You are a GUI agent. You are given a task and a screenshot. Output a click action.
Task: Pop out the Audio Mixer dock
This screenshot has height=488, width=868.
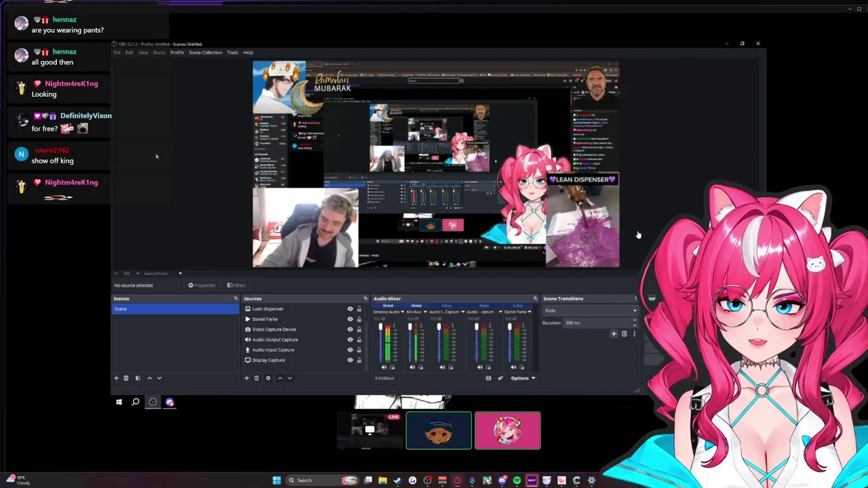(x=535, y=298)
